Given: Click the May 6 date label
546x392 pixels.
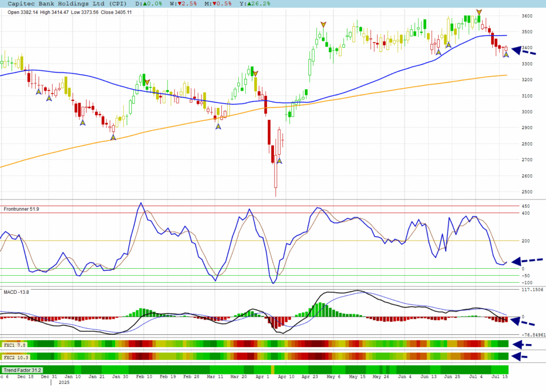Looking at the screenshot, I should (x=334, y=377).
